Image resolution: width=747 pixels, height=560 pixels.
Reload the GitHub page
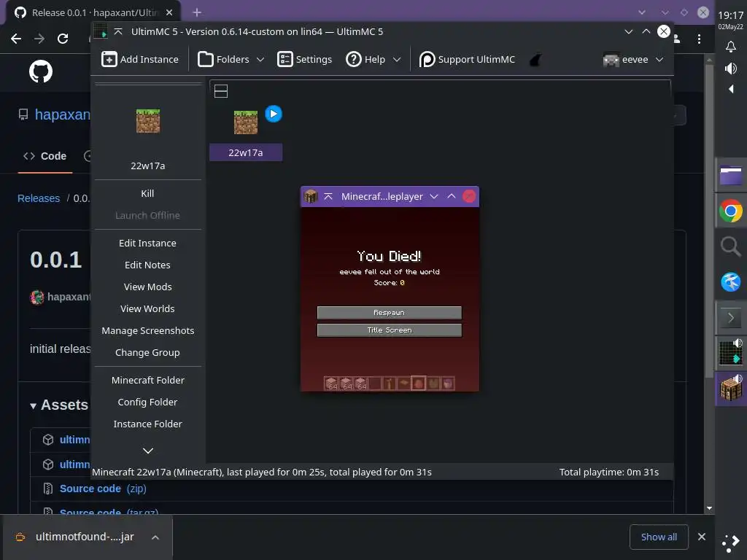click(x=63, y=39)
